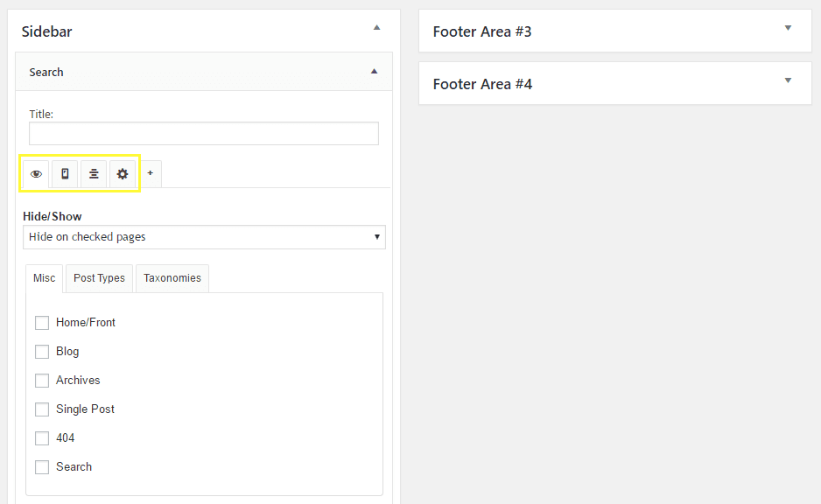Check the Search page checkbox

[x=42, y=466]
